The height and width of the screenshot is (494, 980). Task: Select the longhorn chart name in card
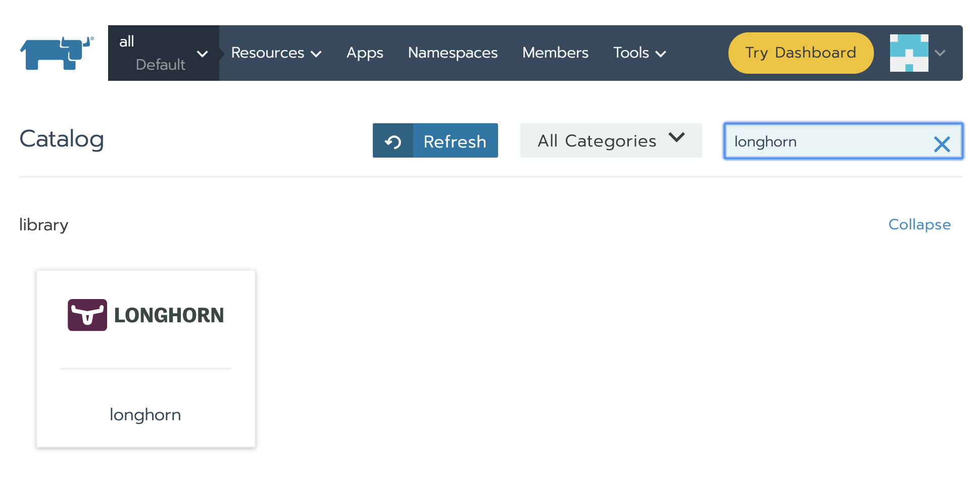pos(145,415)
